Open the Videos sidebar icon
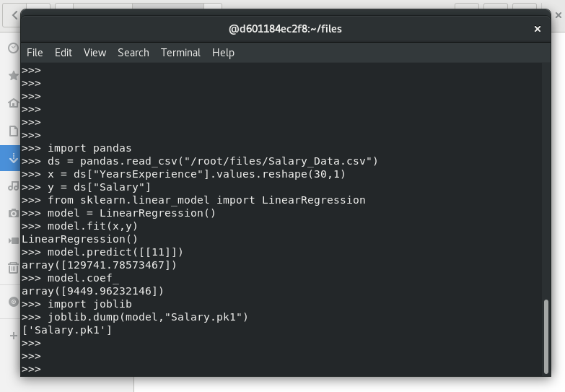Viewport: 565px width, 392px height. (14, 240)
